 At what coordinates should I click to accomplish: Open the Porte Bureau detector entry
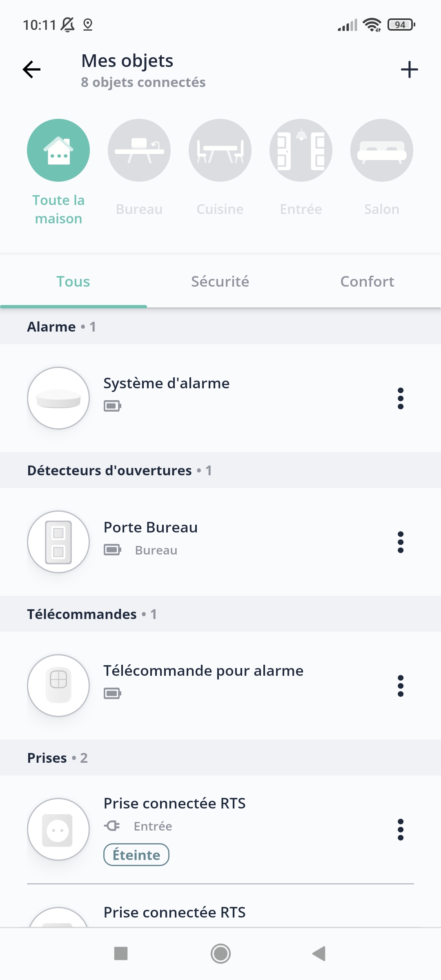tap(151, 528)
